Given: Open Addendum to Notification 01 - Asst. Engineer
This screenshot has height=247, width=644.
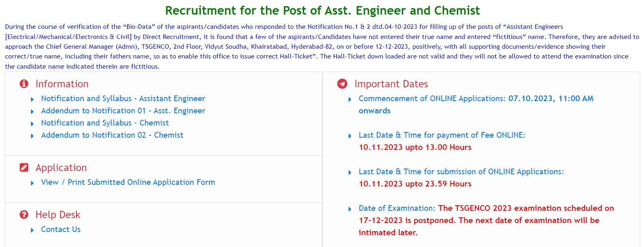Looking at the screenshot, I should coord(123,110).
